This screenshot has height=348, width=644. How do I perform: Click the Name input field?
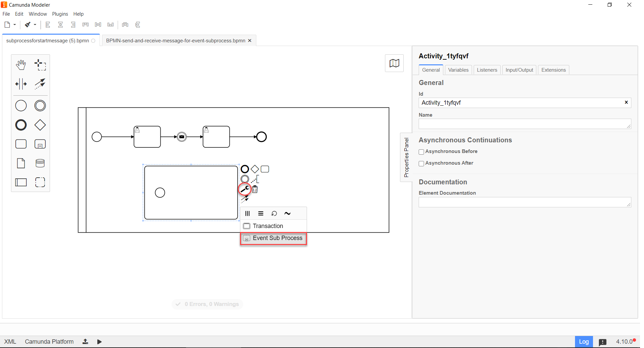pos(525,124)
